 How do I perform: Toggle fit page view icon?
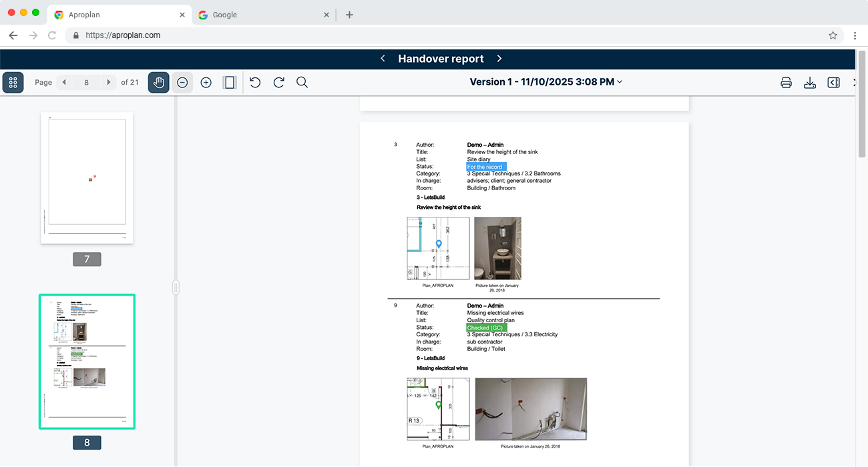[230, 83]
